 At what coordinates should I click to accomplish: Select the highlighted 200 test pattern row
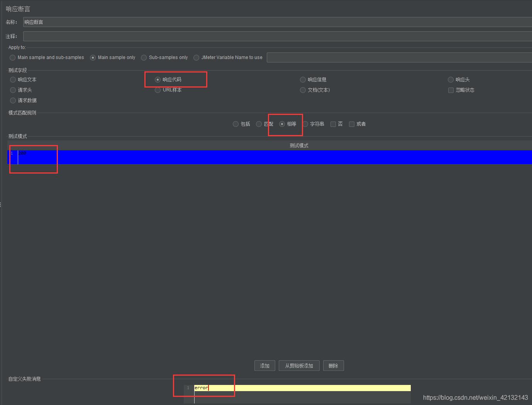click(269, 157)
